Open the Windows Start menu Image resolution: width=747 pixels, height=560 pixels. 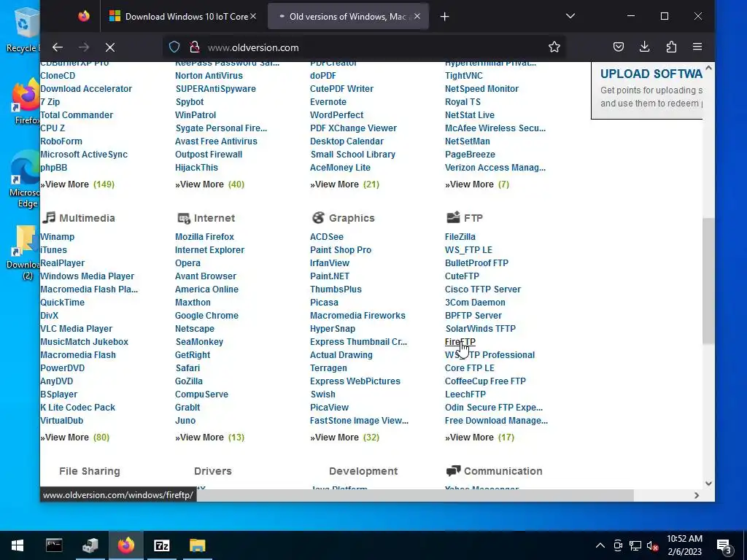(18, 545)
